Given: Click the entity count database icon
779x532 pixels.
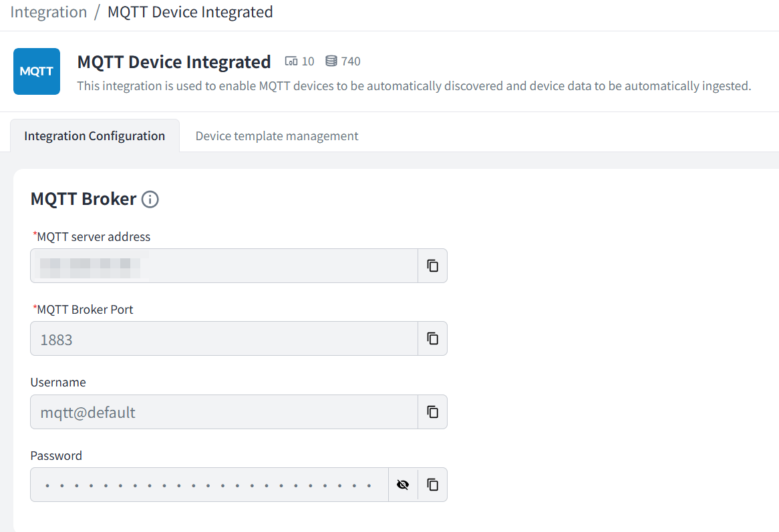Looking at the screenshot, I should tap(331, 61).
